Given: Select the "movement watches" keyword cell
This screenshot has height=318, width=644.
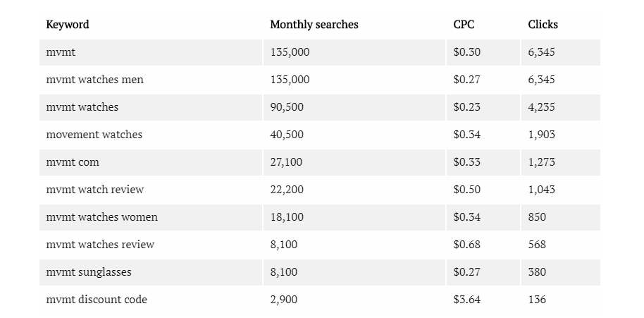Looking at the screenshot, I should tap(94, 135).
